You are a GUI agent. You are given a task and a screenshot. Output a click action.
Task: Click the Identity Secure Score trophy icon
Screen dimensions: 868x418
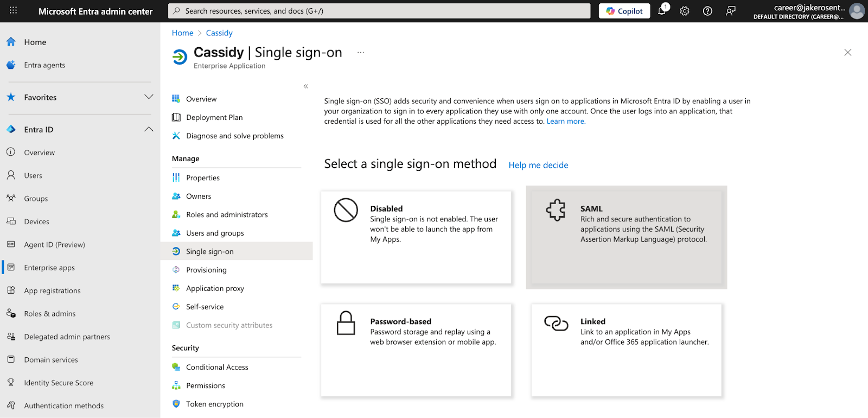(x=11, y=382)
